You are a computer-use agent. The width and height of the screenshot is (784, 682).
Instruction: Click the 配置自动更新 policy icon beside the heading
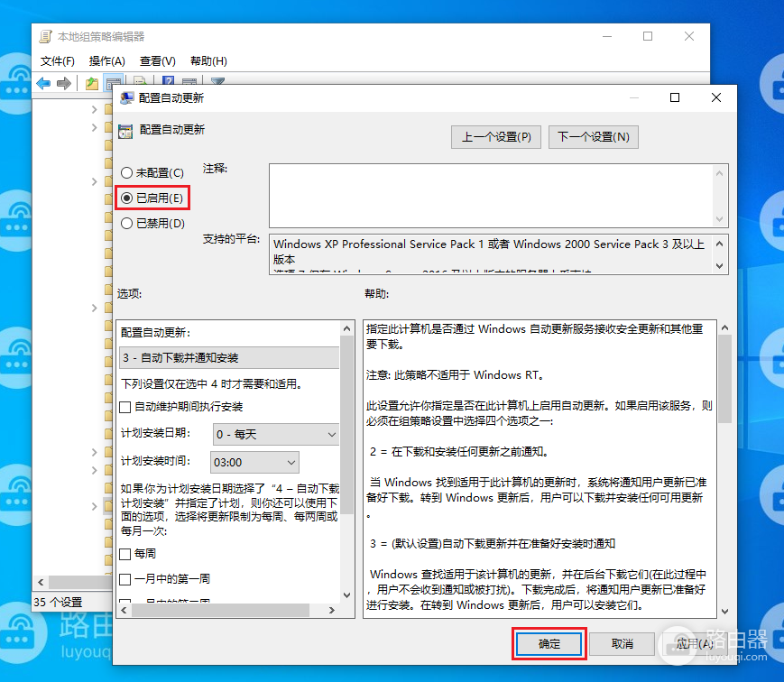click(x=125, y=131)
